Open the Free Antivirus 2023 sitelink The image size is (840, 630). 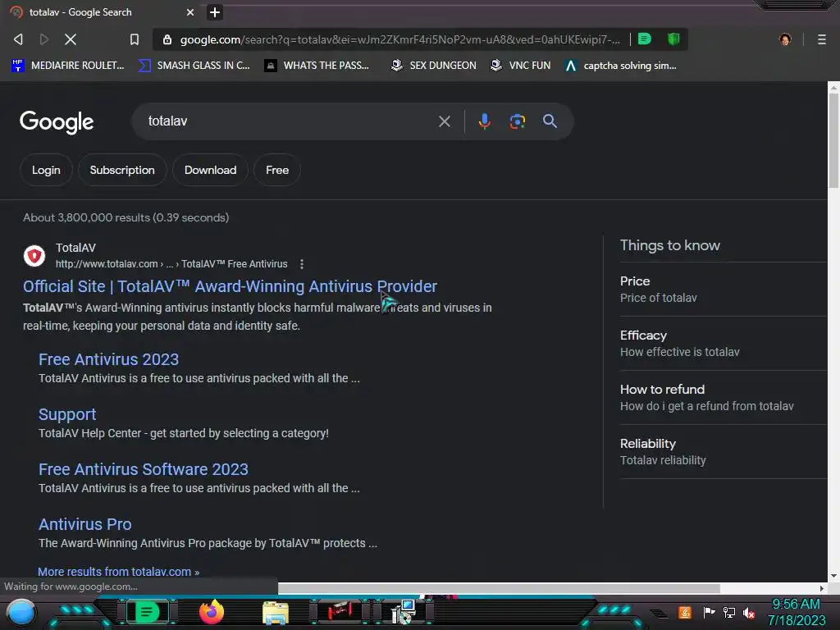click(109, 359)
